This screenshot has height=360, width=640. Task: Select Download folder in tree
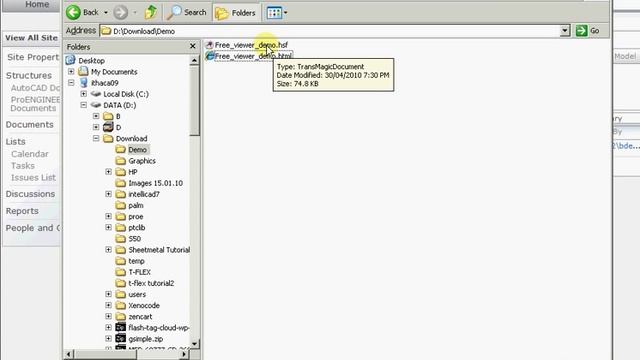[131, 138]
